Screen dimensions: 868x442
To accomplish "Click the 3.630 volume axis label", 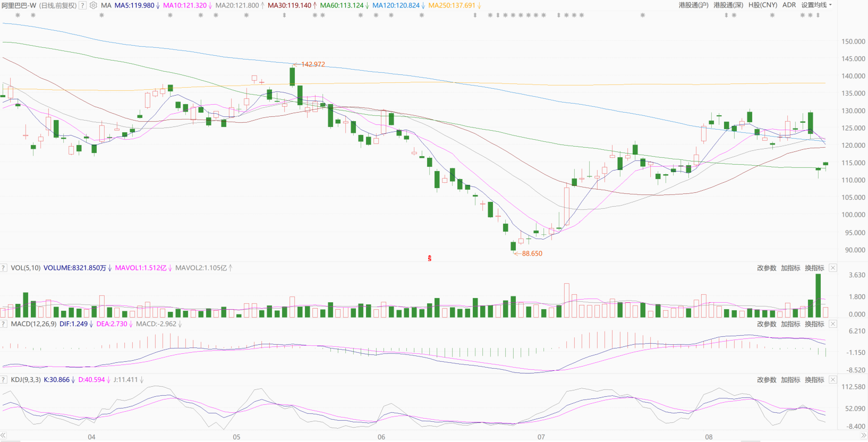I will [857, 275].
